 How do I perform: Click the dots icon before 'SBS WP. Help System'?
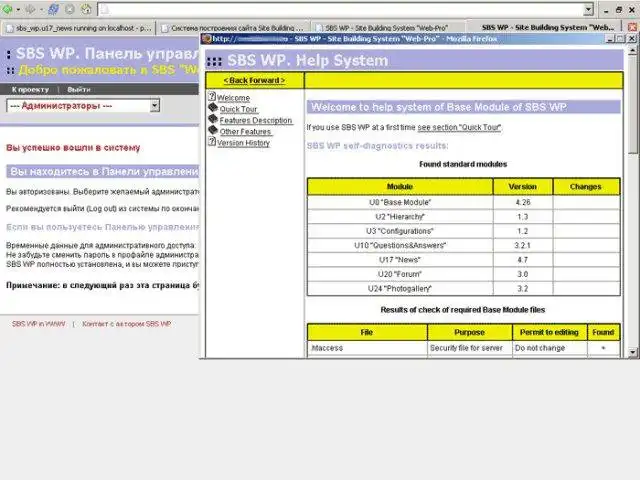214,62
